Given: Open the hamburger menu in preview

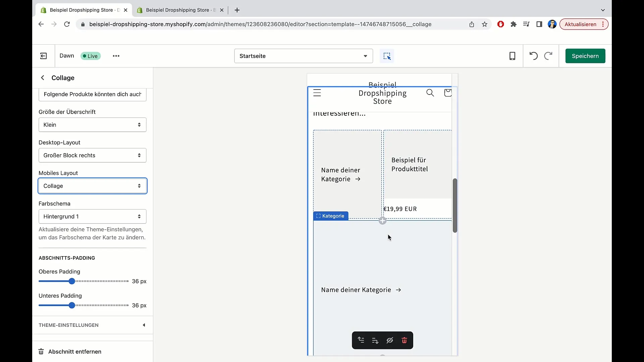Looking at the screenshot, I should click(317, 93).
